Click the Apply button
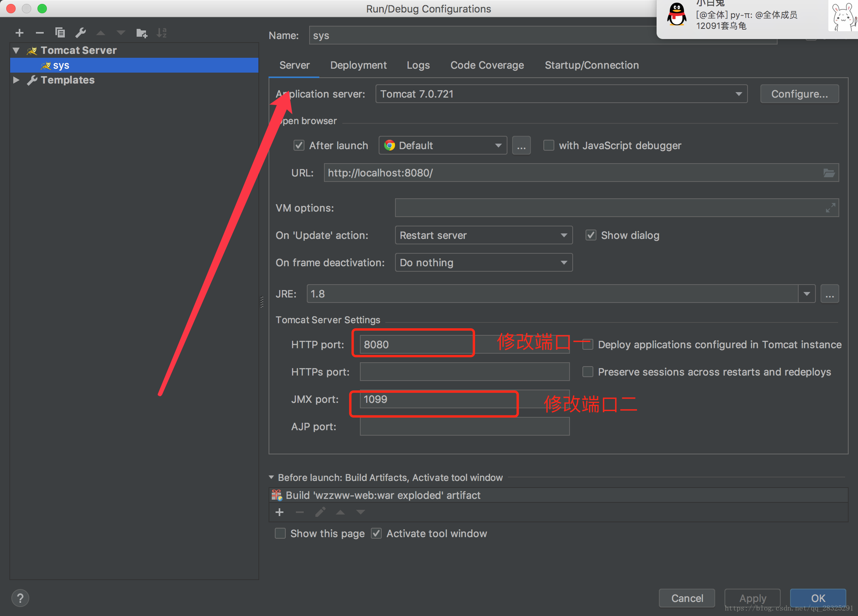858x616 pixels. pyautogui.click(x=753, y=598)
